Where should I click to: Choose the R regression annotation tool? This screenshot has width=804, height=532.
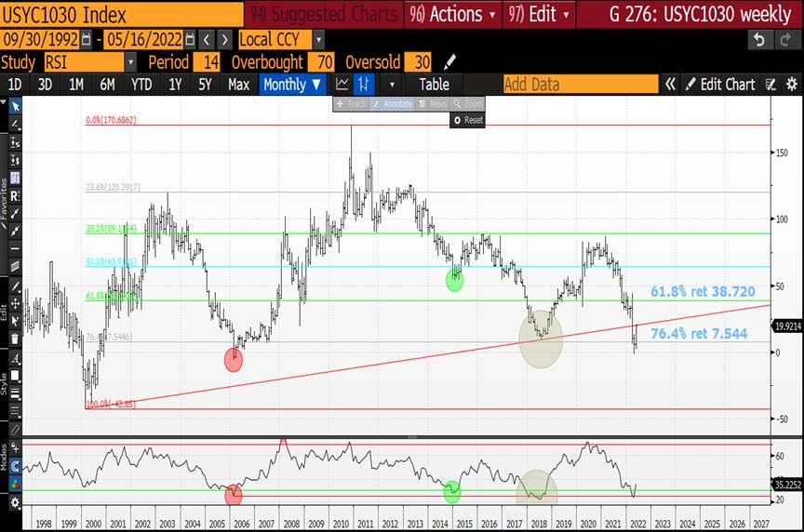[16, 196]
